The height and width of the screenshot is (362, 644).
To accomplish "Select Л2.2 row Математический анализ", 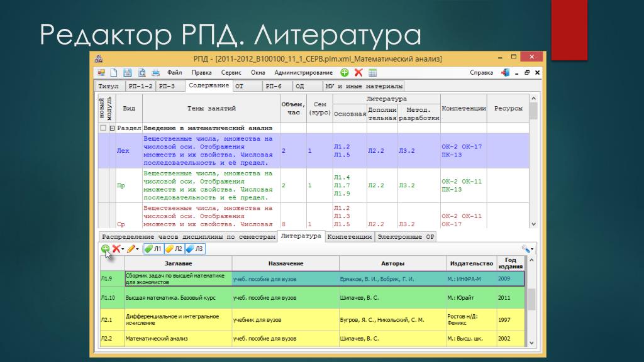I will tap(312, 339).
